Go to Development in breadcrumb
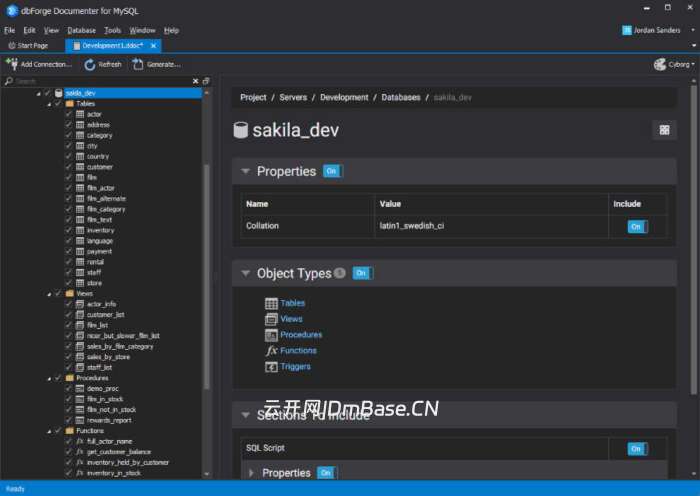 344,97
